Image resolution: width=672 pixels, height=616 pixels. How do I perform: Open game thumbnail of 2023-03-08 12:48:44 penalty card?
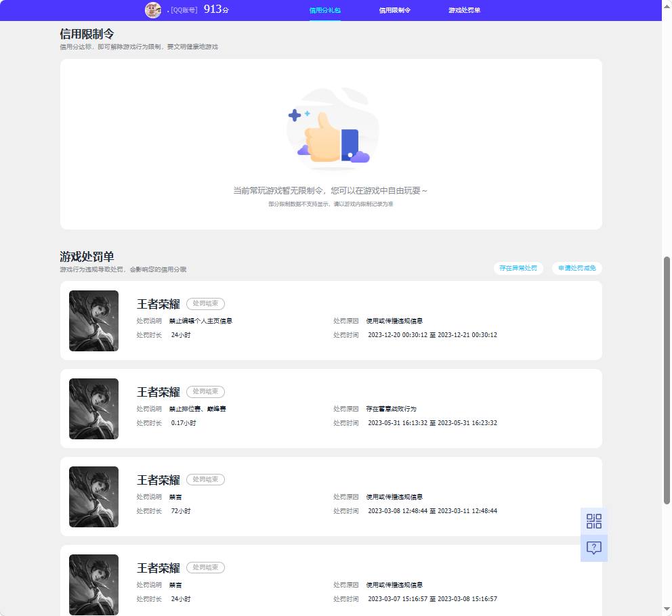coord(94,497)
